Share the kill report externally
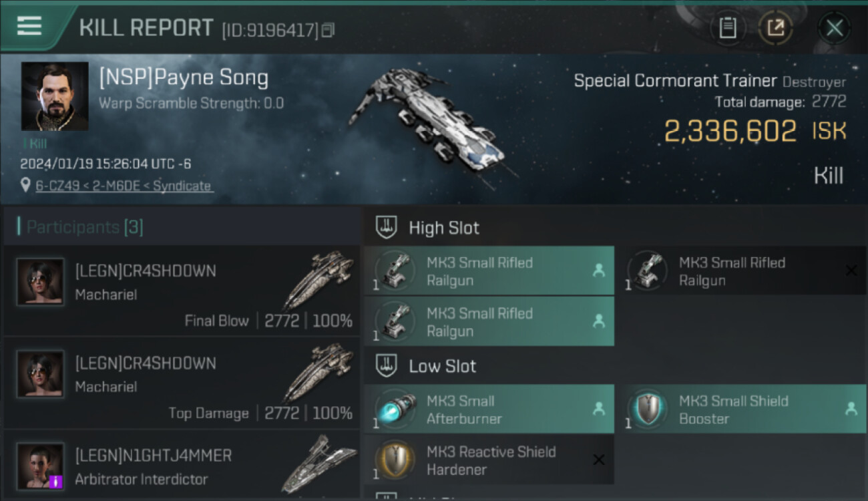The image size is (868, 501). (x=775, y=28)
